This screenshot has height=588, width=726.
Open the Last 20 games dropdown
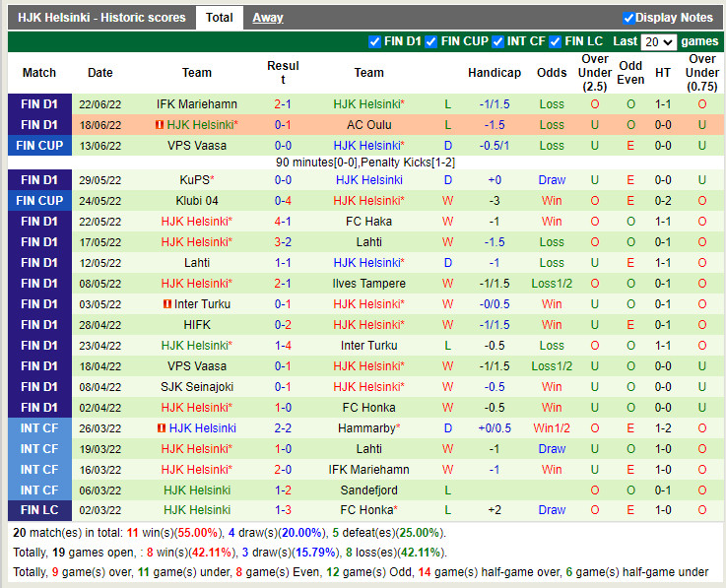click(x=658, y=42)
